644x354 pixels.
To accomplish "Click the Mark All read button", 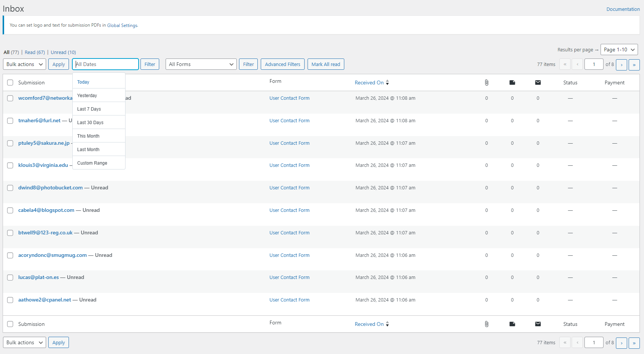I will (x=326, y=64).
